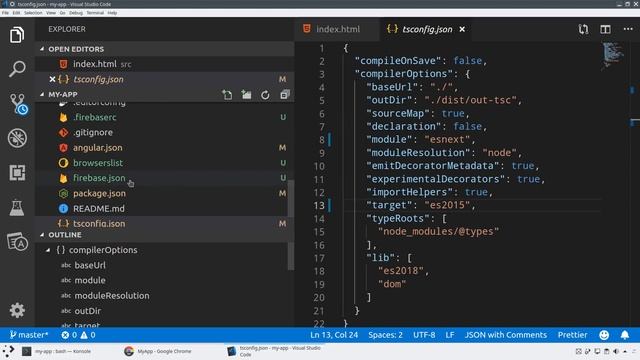Open the Test flask view
Screen dimensions: 640x360
(17, 207)
